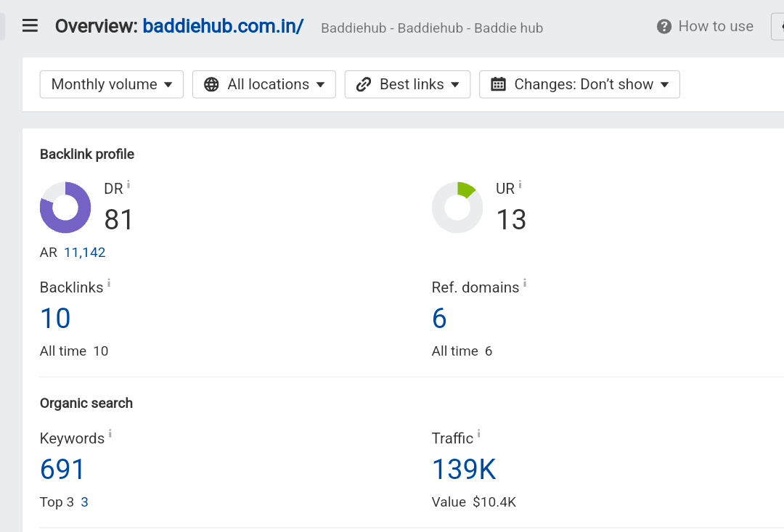
Task: Open the hamburger menu icon
Action: (30, 25)
